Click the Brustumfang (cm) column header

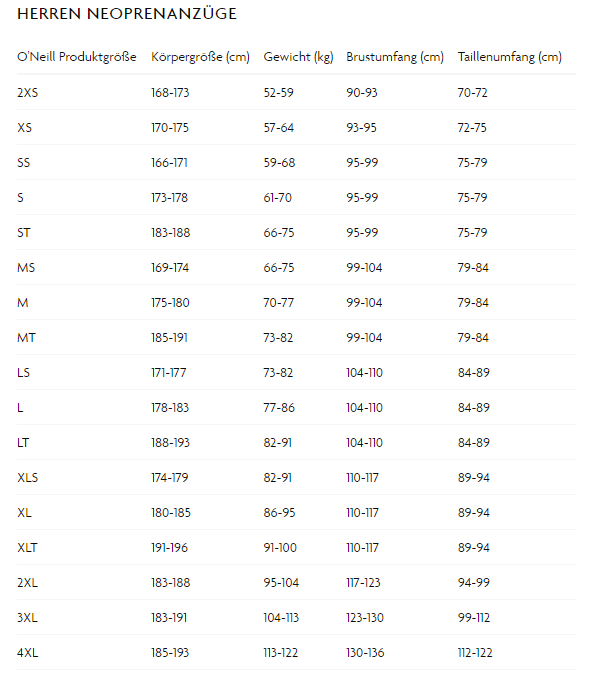(395, 57)
